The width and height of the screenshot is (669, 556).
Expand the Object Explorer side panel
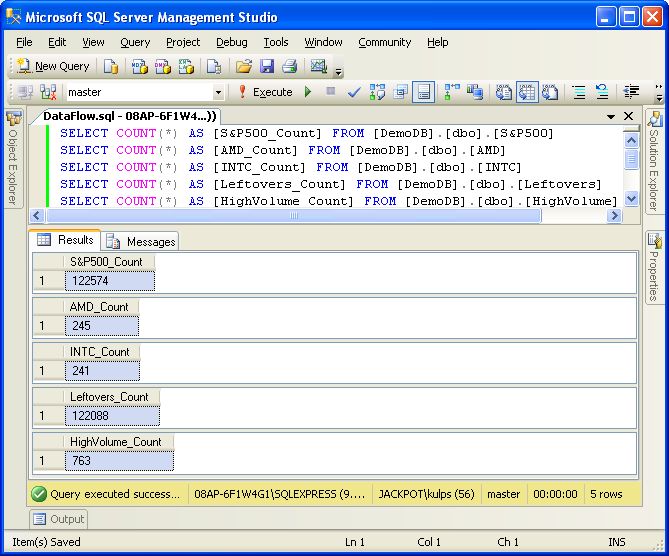coord(13,160)
